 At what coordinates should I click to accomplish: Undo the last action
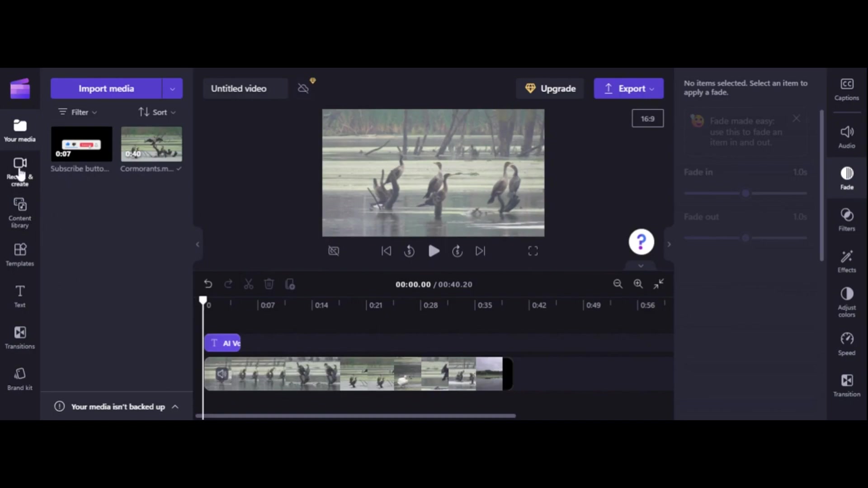pos(208,284)
